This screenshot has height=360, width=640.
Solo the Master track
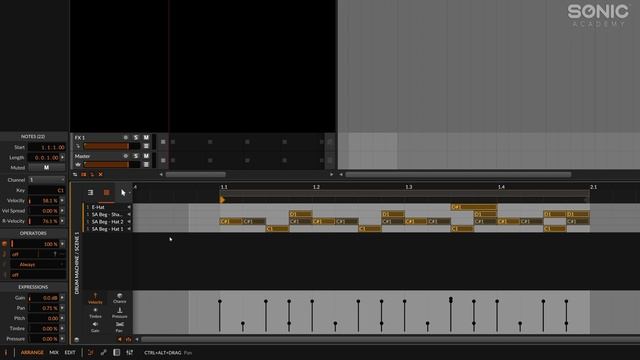[x=136, y=156]
